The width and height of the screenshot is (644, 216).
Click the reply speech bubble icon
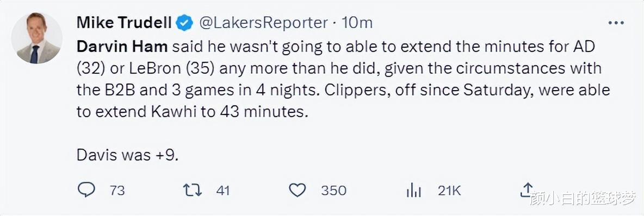click(x=86, y=190)
